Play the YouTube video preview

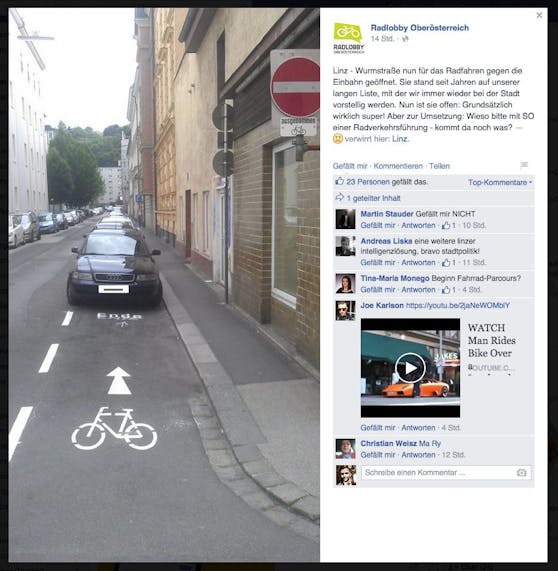pyautogui.click(x=410, y=368)
